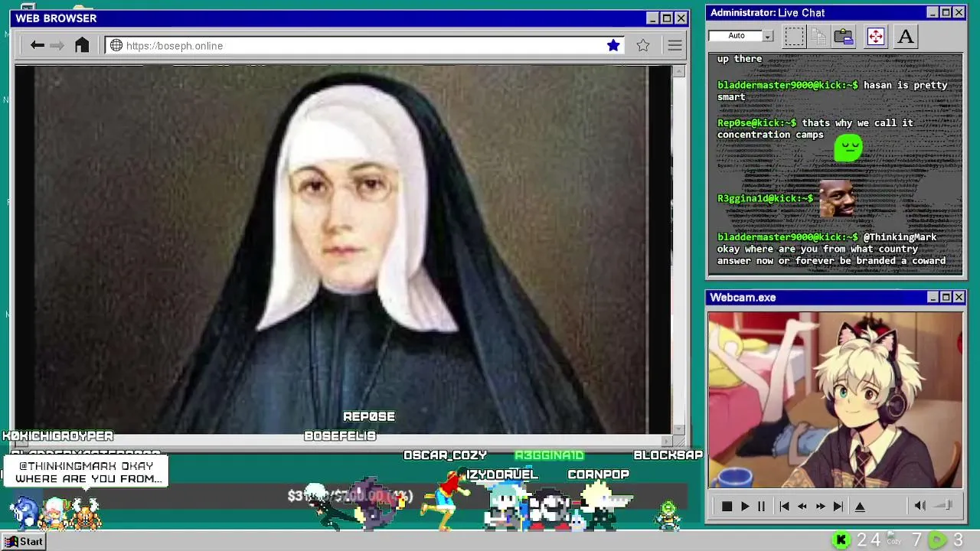Screen dimensions: 980x551
Task: Minimize the Web Browser window
Action: pos(652,18)
